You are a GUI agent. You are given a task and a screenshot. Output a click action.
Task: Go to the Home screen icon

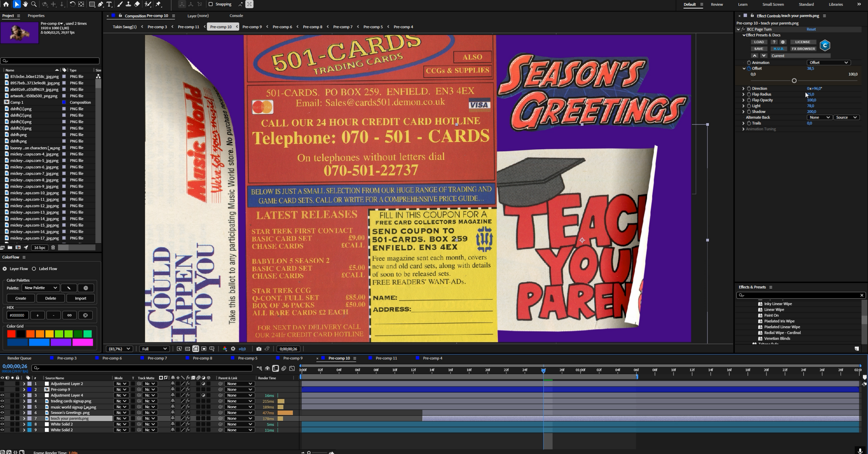tap(6, 4)
